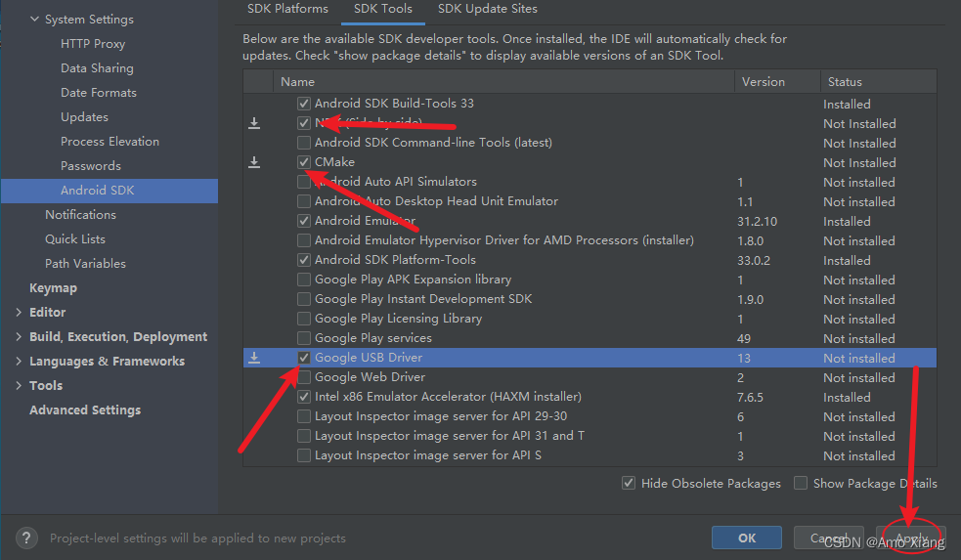Image resolution: width=961 pixels, height=560 pixels.
Task: Expand the Editor settings section
Action: point(19,313)
